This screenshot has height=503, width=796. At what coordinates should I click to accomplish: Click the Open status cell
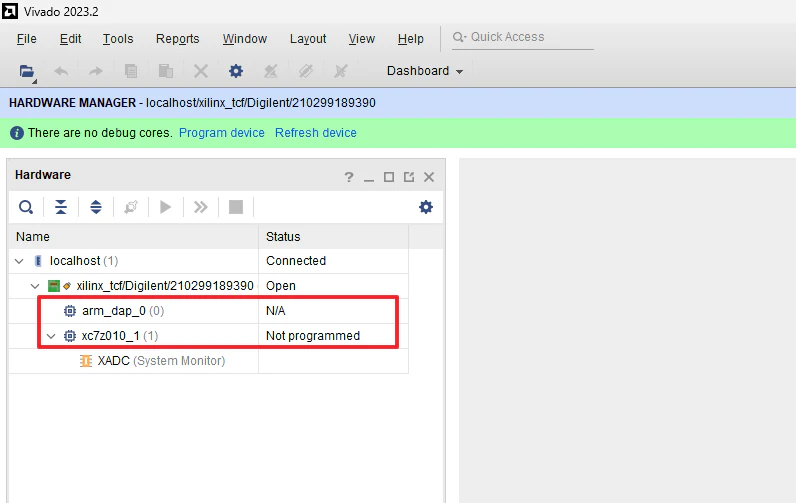click(334, 286)
